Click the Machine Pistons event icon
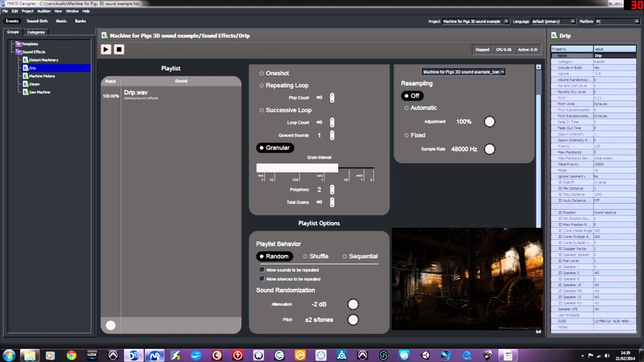 26,76
